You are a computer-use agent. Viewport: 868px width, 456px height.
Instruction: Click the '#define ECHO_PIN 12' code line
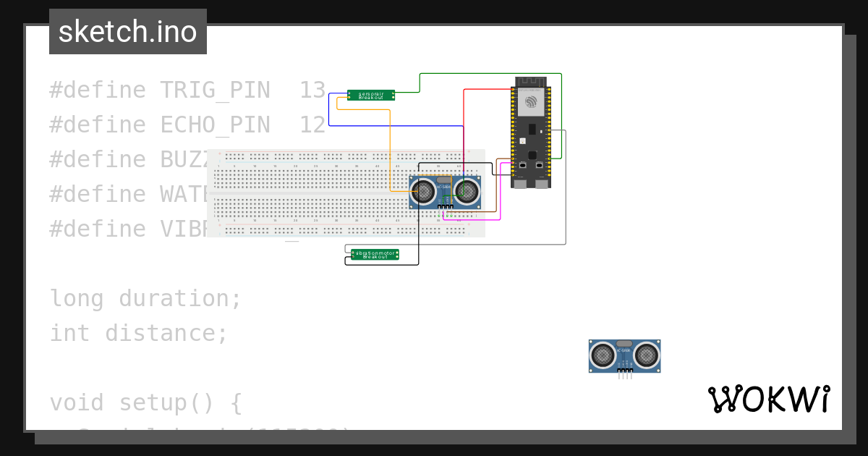(x=188, y=125)
